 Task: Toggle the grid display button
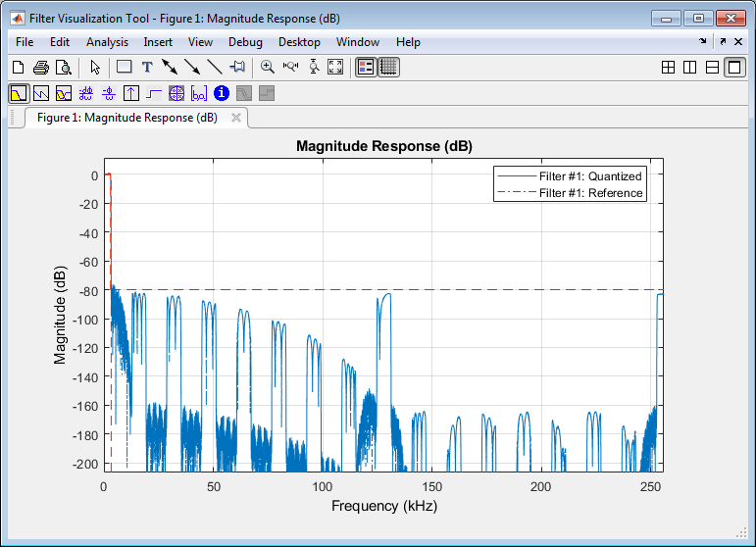pos(388,68)
